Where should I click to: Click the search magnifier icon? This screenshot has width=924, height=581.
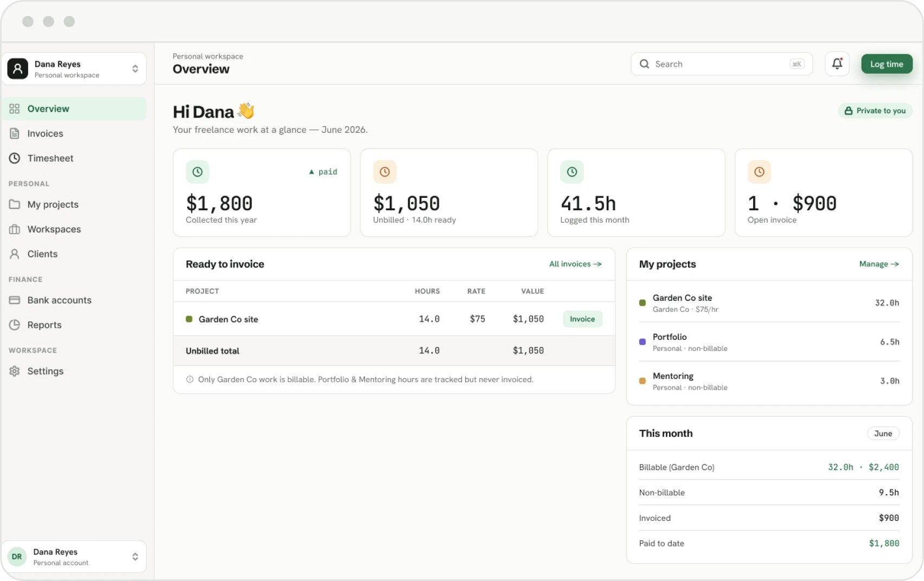[x=644, y=64]
